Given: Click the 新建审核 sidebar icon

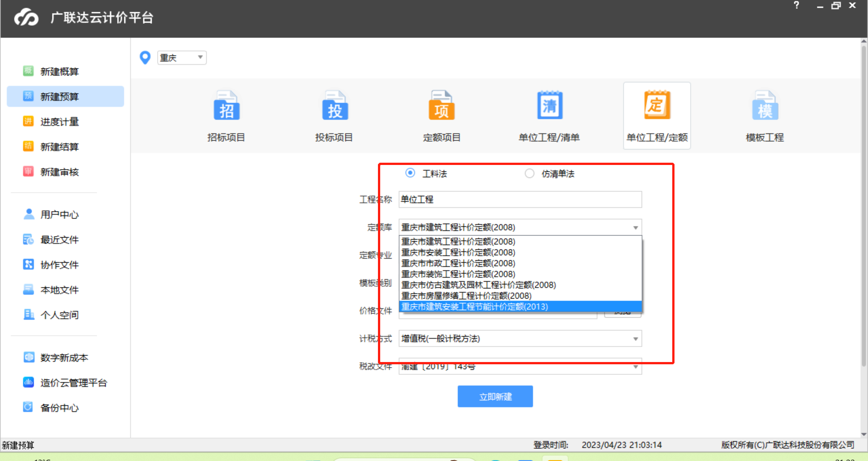Looking at the screenshot, I should coord(28,171).
